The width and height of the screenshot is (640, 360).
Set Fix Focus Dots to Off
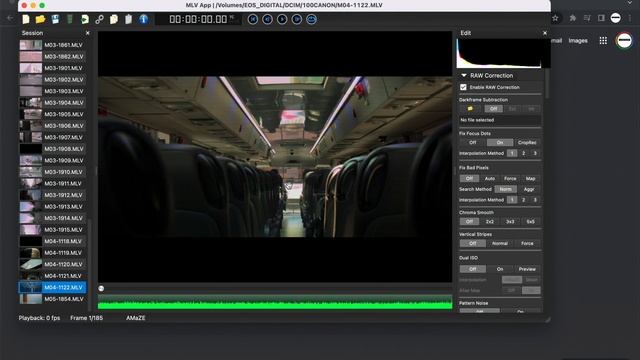[473, 142]
